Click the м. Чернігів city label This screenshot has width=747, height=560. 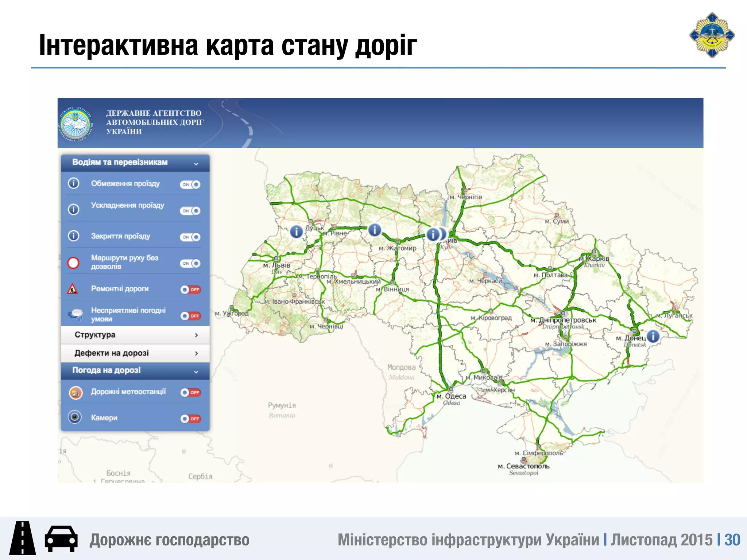coord(466,197)
